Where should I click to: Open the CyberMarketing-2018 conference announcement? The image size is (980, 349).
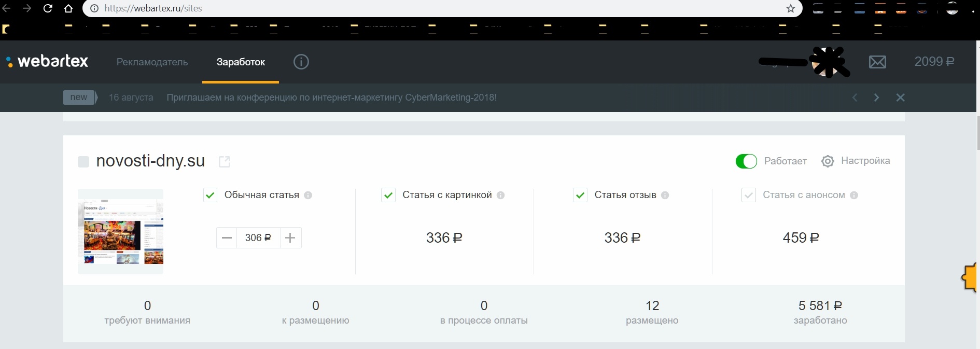coord(331,97)
